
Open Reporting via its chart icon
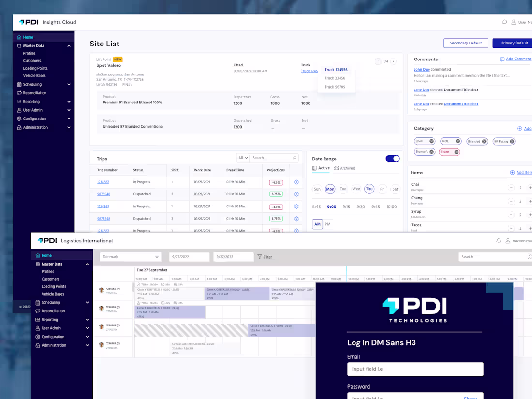click(18, 102)
